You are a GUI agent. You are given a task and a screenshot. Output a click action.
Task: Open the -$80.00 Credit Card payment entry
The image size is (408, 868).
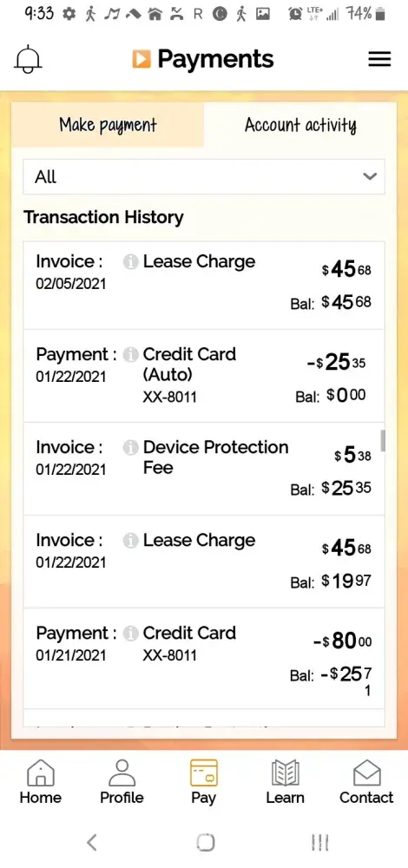[204, 659]
